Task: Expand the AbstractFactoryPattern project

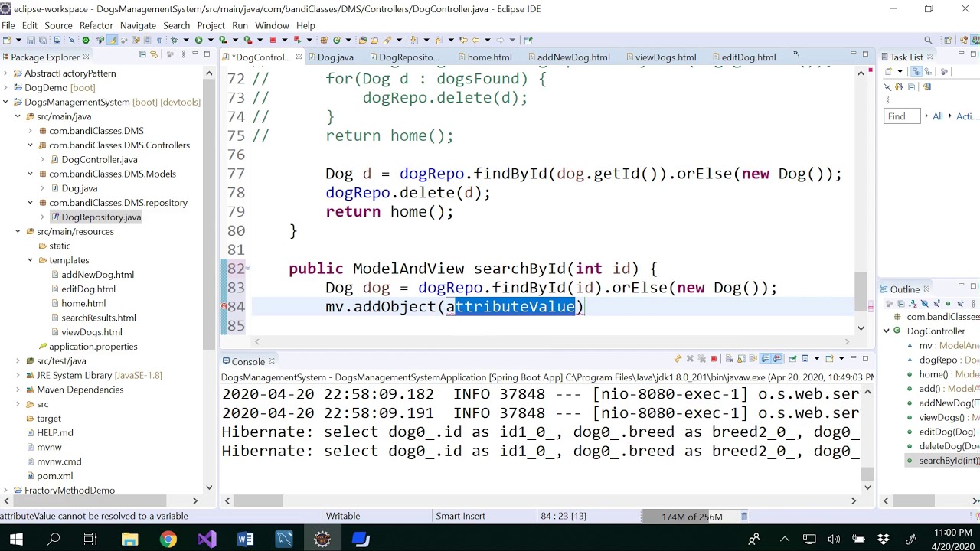Action: click(x=6, y=73)
